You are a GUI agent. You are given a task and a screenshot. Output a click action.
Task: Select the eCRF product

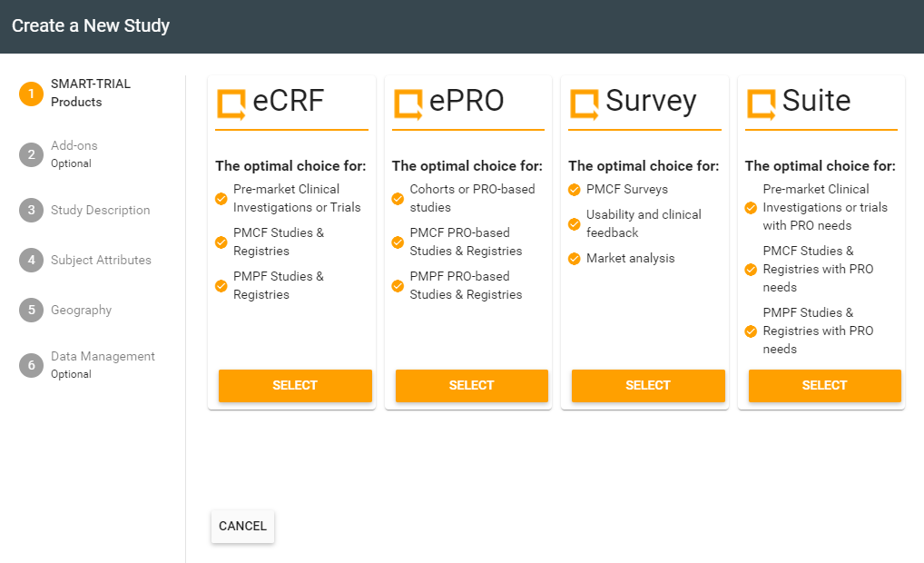click(x=295, y=386)
